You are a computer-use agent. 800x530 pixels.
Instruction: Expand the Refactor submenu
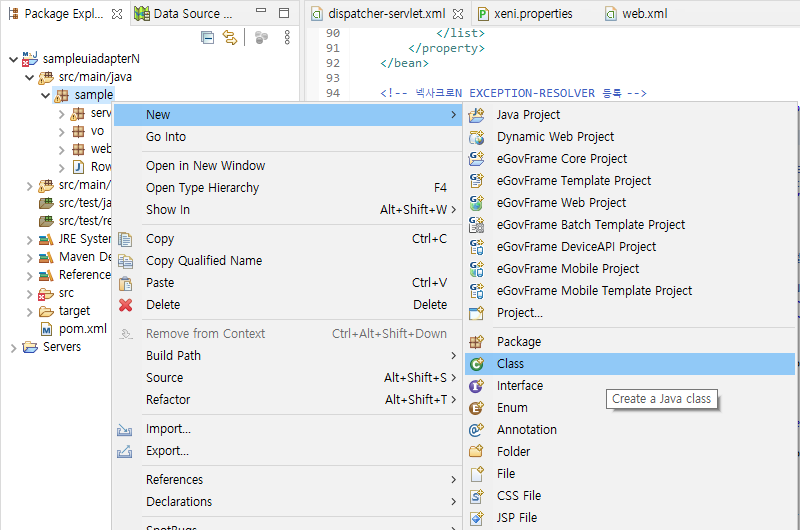pos(167,400)
